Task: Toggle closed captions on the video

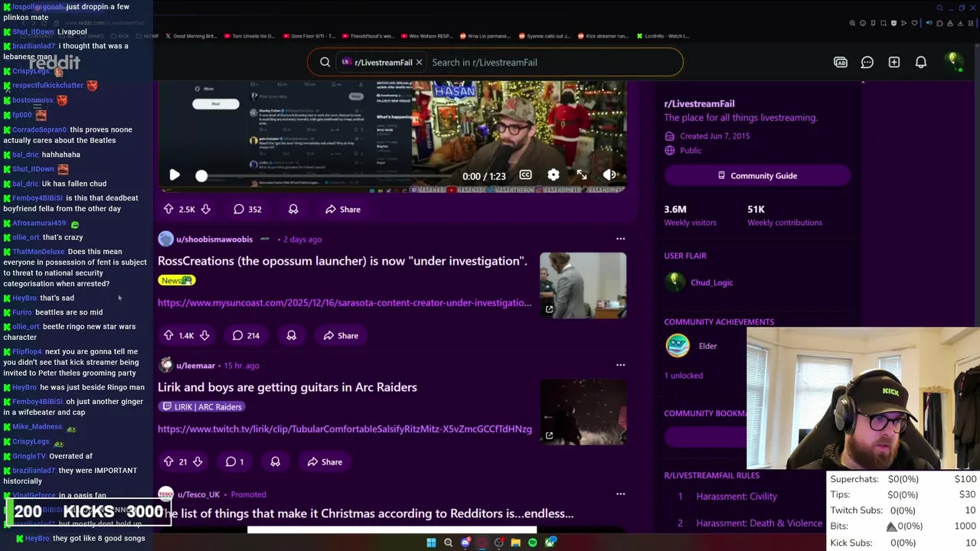Action: tap(525, 175)
